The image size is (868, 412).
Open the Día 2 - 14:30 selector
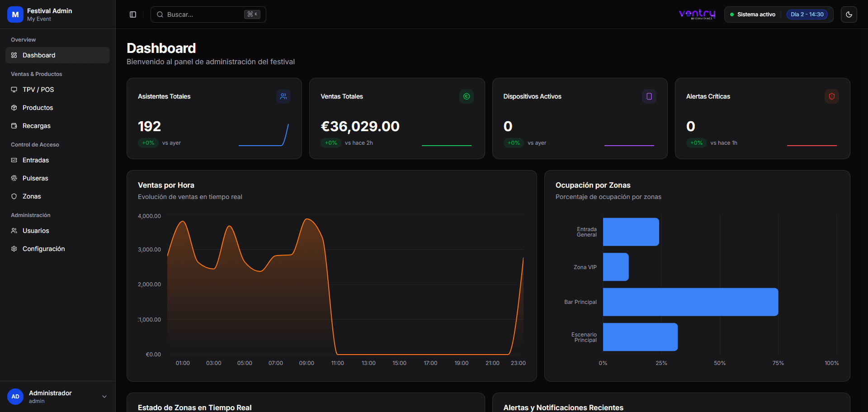tap(807, 14)
